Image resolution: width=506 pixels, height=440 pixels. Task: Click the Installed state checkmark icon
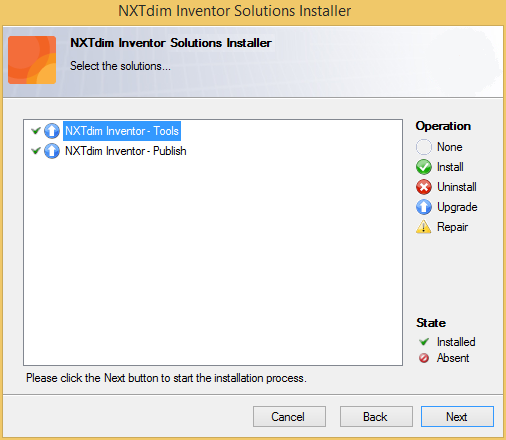[424, 341]
